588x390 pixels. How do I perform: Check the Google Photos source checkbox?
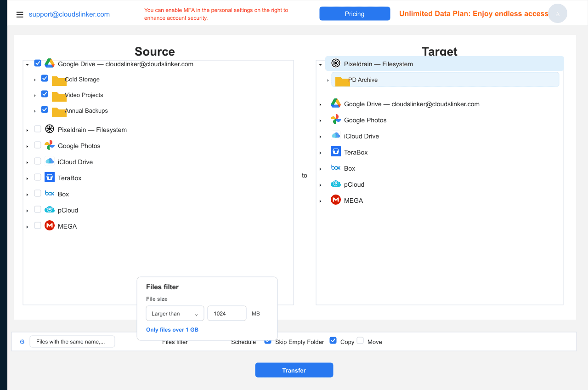click(38, 145)
